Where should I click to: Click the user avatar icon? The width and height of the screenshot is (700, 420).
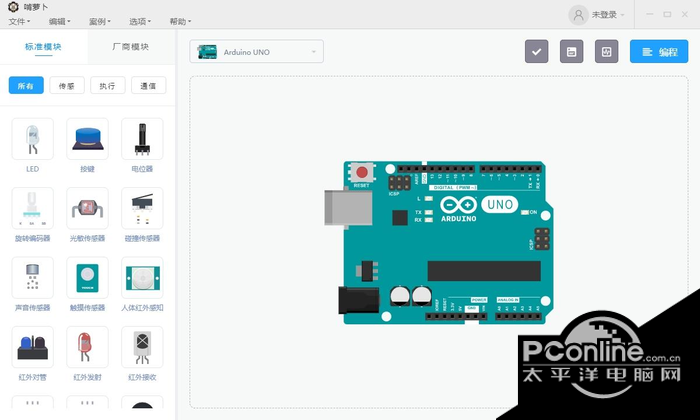click(579, 15)
